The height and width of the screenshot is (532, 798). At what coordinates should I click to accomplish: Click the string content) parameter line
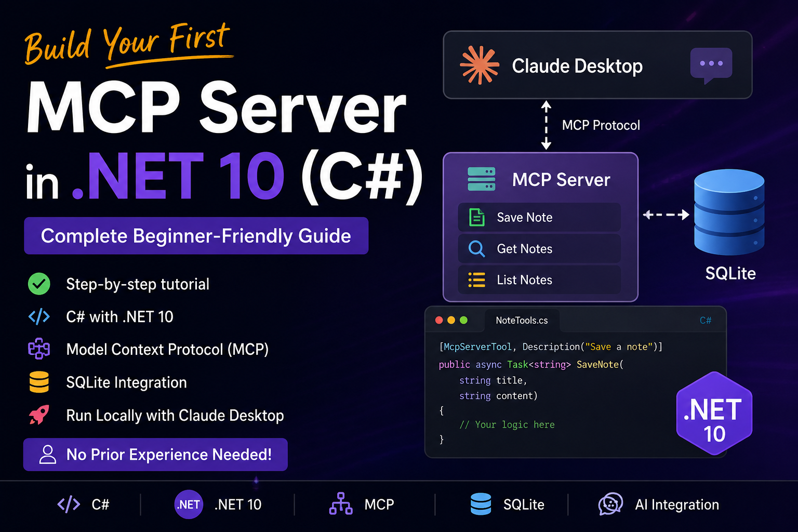click(498, 396)
